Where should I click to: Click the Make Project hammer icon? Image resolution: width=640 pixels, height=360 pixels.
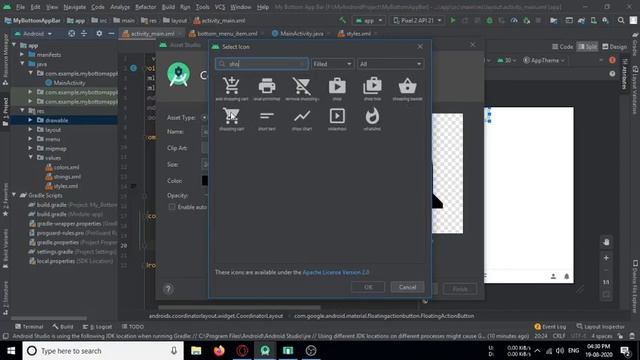tap(342, 20)
